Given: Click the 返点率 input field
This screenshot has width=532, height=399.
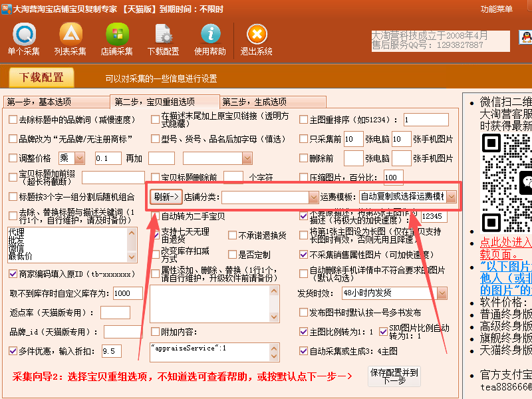Looking at the screenshot, I should [x=114, y=313].
